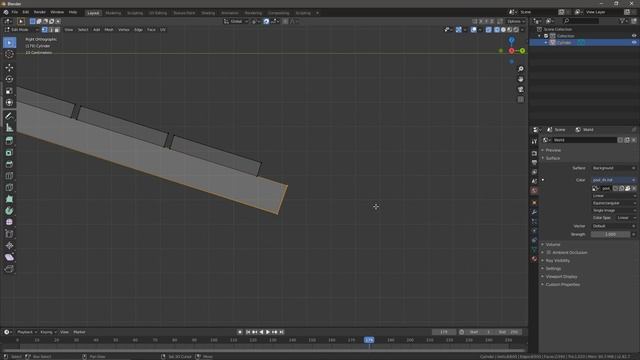Open the Global orientation dropdown
The width and height of the screenshot is (640, 360).
pyautogui.click(x=236, y=21)
